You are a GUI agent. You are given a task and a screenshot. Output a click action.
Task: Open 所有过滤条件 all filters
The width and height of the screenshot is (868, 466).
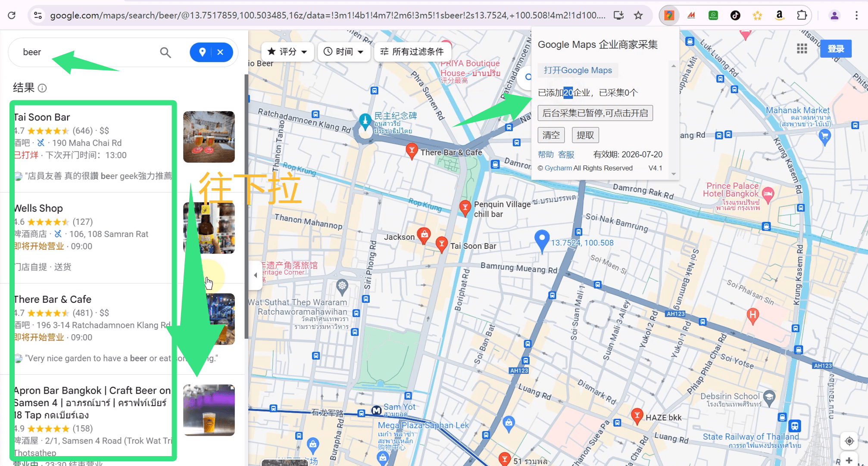412,52
